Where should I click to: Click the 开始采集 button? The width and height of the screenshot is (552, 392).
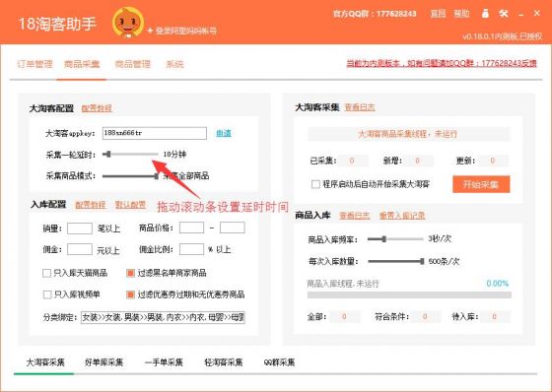[481, 184]
